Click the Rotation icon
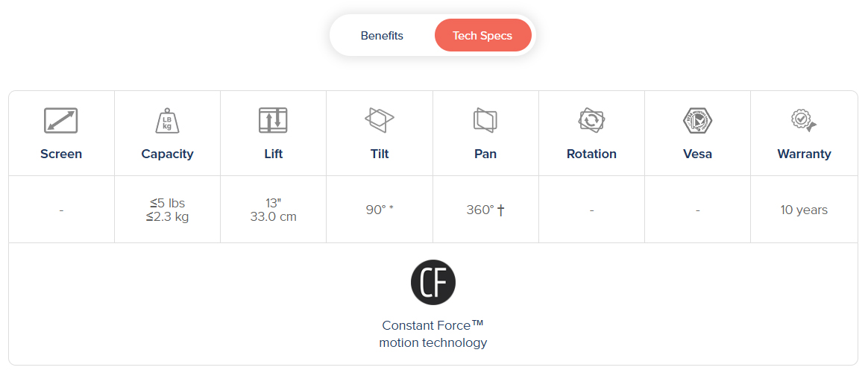 [591, 119]
